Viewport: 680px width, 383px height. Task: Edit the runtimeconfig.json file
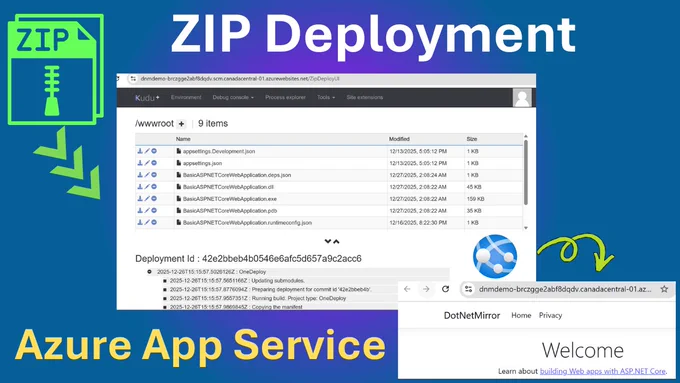[x=147, y=222]
